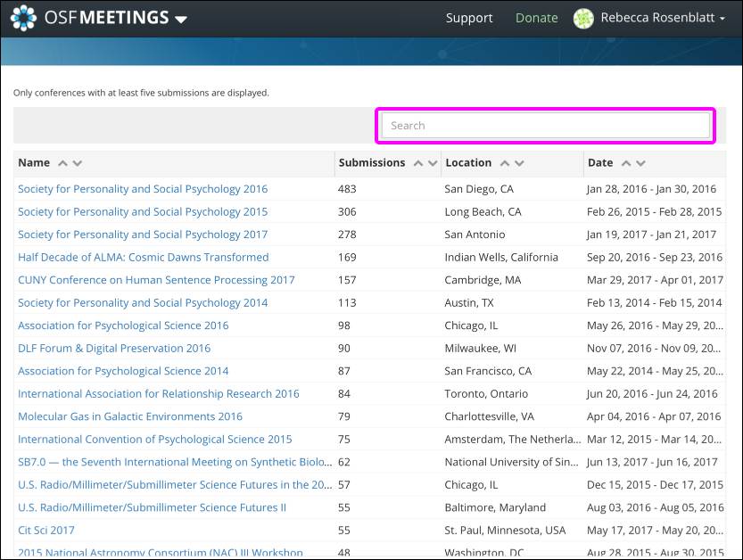Select the Cambridge, MA location cell
743x560 pixels.
[483, 280]
